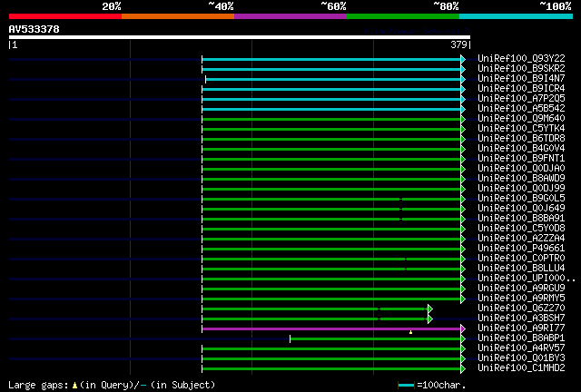This screenshot has width=581, height=392.
Task: Click the UniRef100_A3BSH7 label
Action: pyautogui.click(x=521, y=318)
